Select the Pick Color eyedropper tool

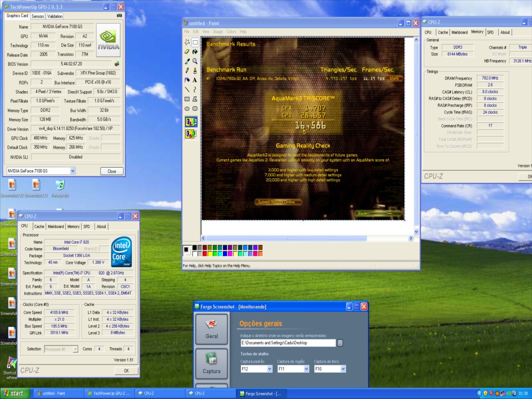pyautogui.click(x=187, y=61)
